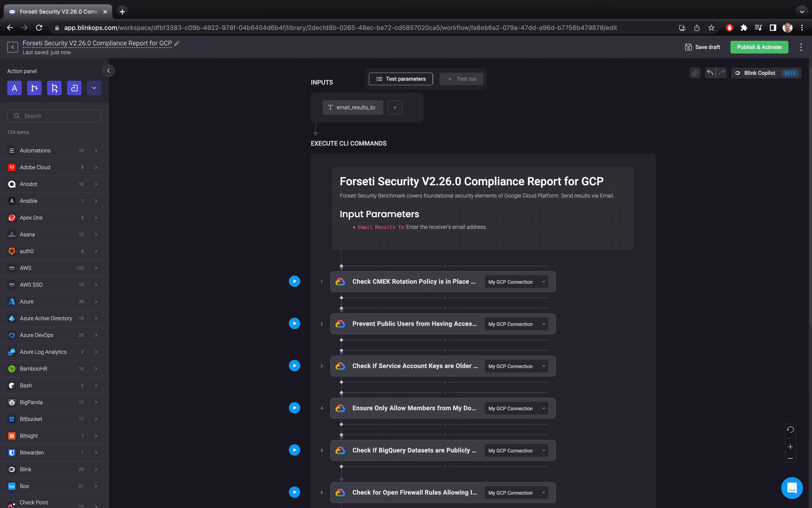
Task: Run step 2 Prevent Public Users
Action: (294, 324)
